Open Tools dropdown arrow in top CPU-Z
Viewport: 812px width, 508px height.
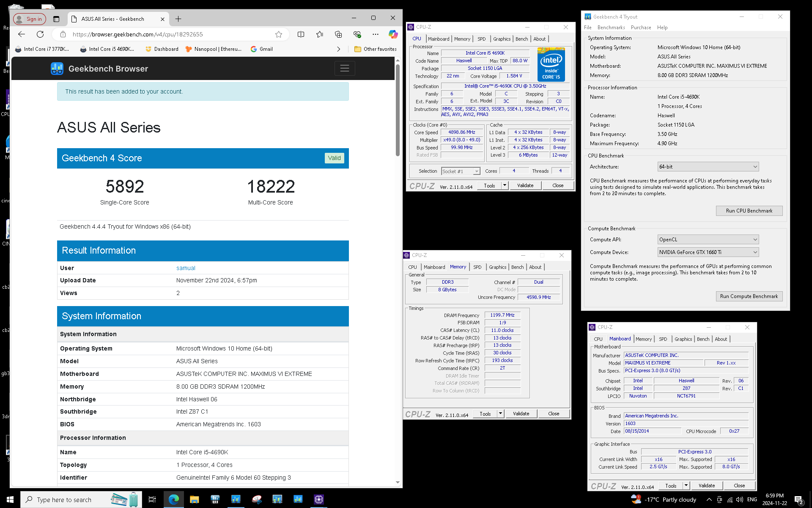[x=505, y=185]
